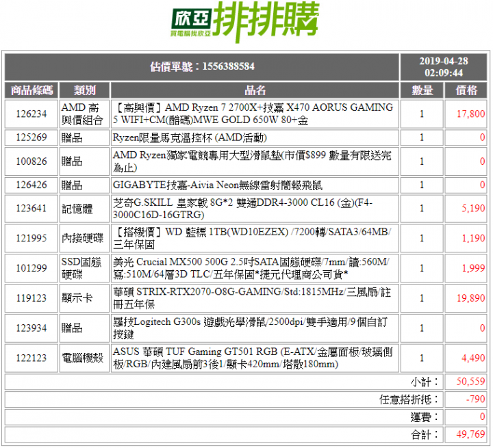Click the subtotal value 50,559
The height and width of the screenshot is (448, 493).
point(470,382)
